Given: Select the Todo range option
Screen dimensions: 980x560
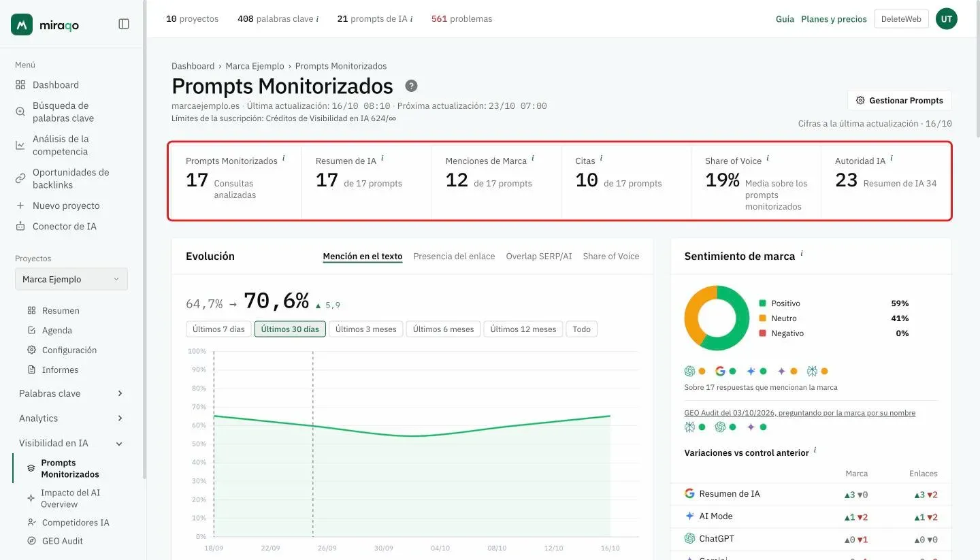Looking at the screenshot, I should 581,329.
